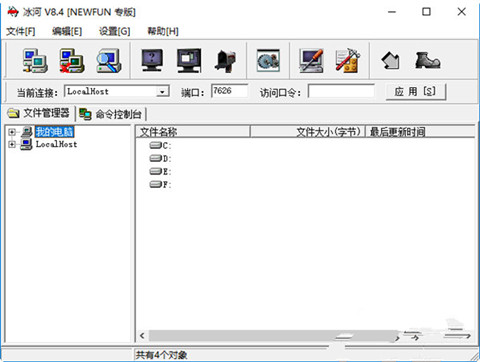Click the F: drive icon

pyautogui.click(x=156, y=184)
